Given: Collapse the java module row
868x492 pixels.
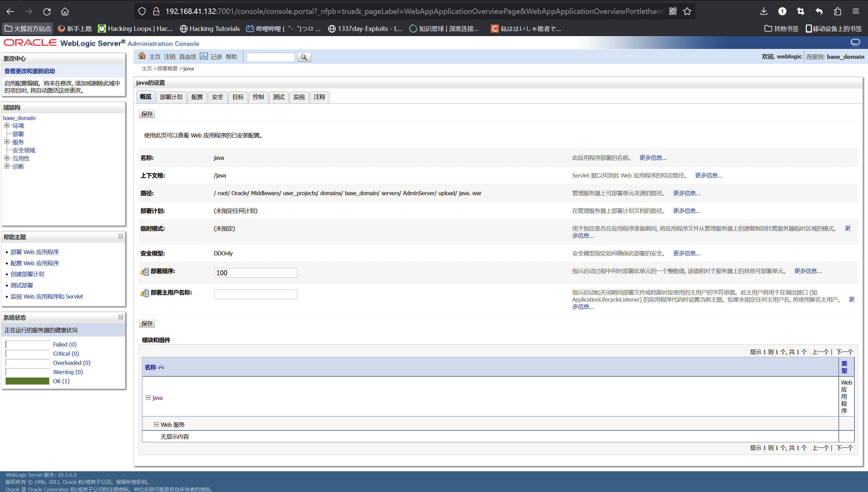Looking at the screenshot, I should pyautogui.click(x=148, y=397).
